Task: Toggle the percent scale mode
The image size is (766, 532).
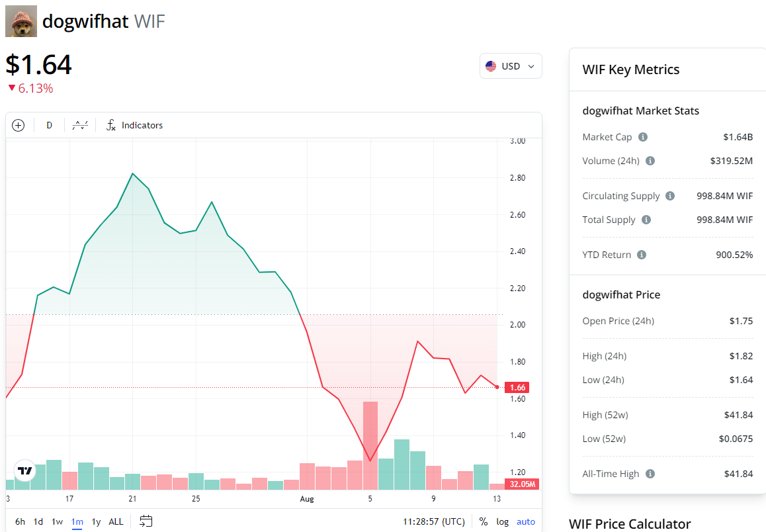Action: (484, 521)
